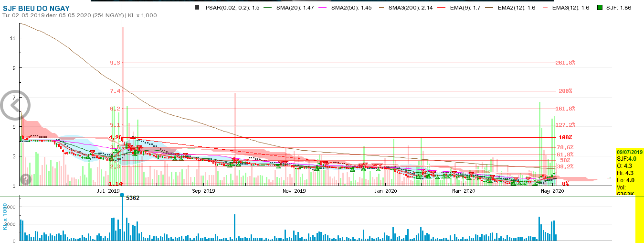Image resolution: width=644 pixels, height=243 pixels.
Task: Click the 100% Fibonacci level label
Action: pos(565,137)
